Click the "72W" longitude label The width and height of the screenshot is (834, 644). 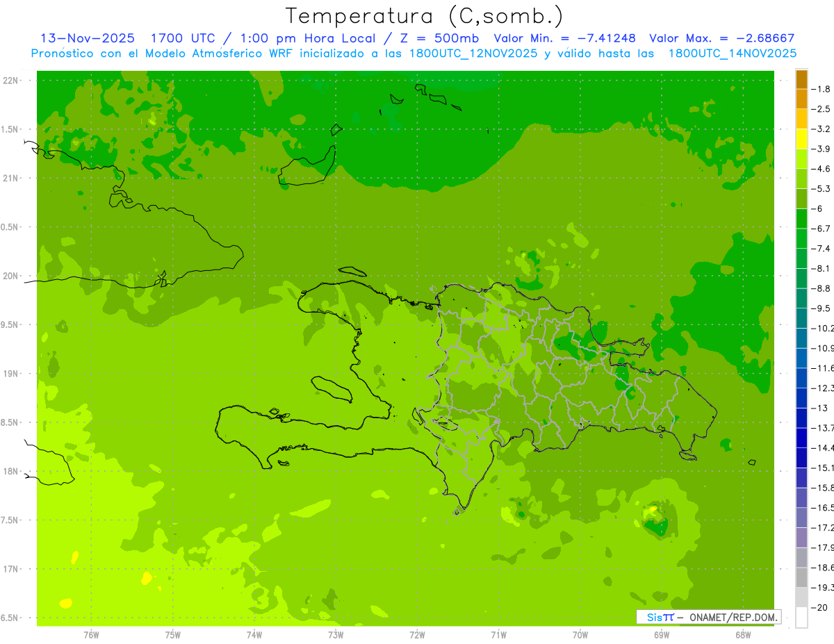417,635
